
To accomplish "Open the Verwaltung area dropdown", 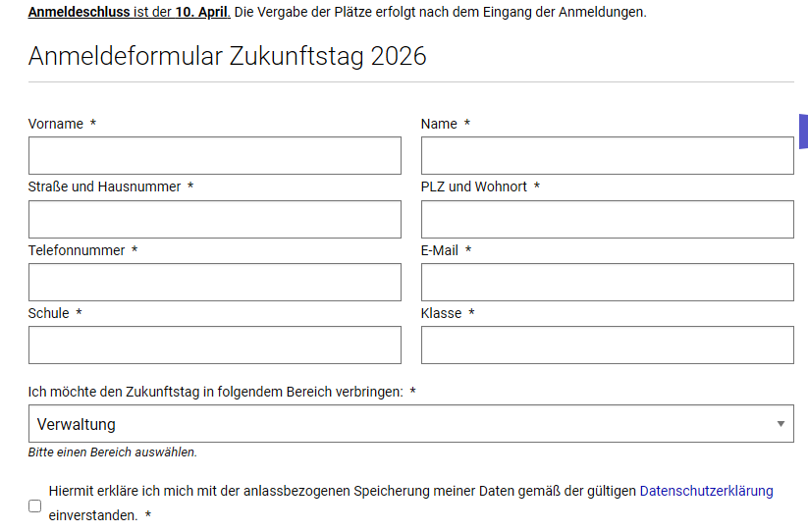I will click(410, 424).
